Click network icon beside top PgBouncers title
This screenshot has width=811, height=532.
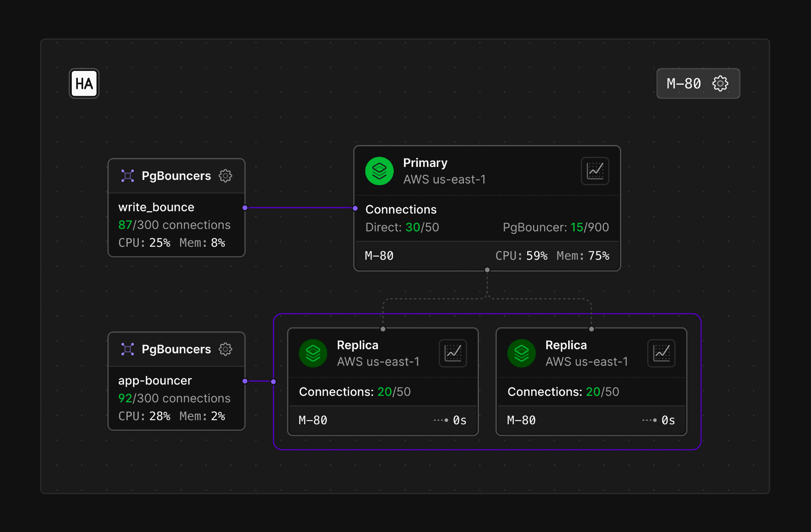[128, 176]
